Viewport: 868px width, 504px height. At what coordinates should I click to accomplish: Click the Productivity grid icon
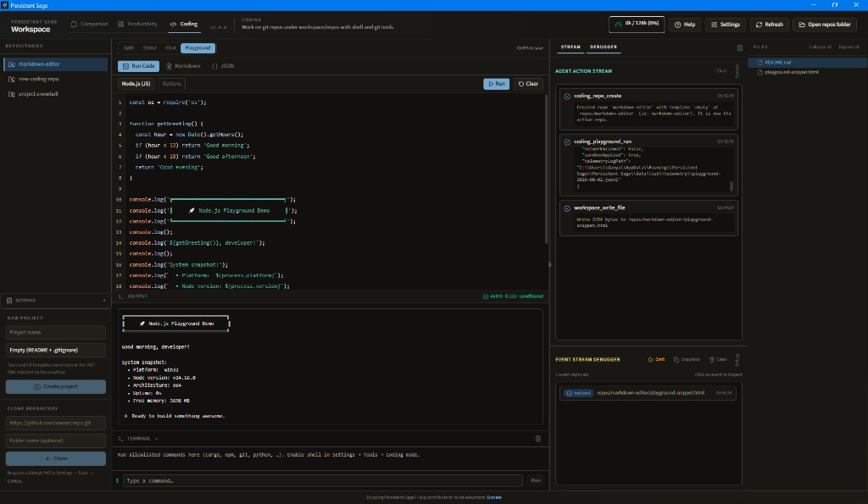point(120,25)
